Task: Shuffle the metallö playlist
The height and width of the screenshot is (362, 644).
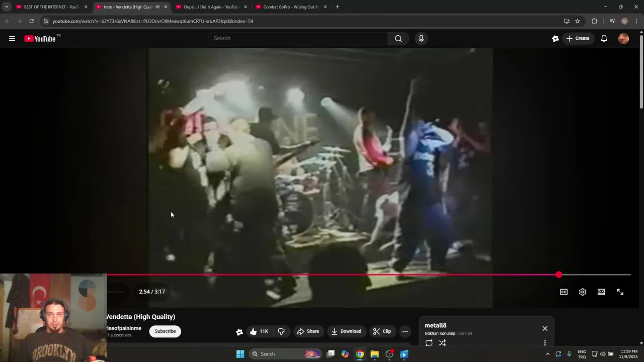Action: [x=442, y=343]
